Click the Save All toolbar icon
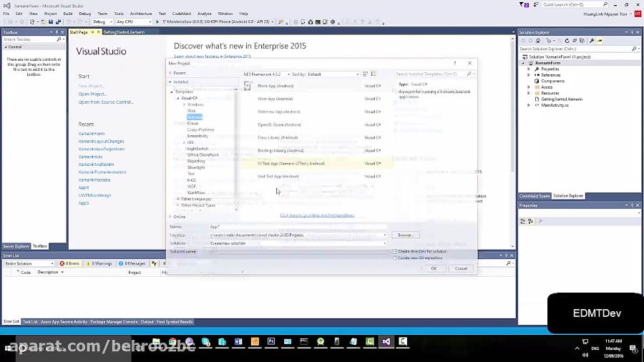 point(58,21)
